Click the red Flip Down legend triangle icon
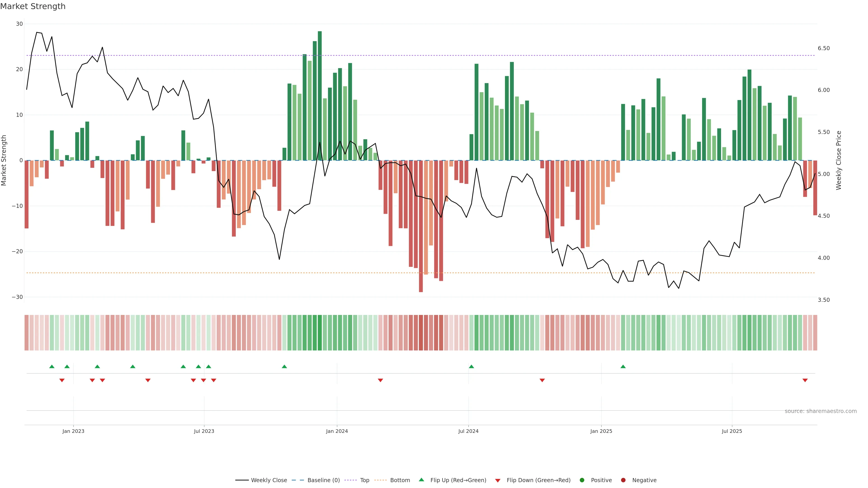The image size is (868, 488). pos(498,481)
